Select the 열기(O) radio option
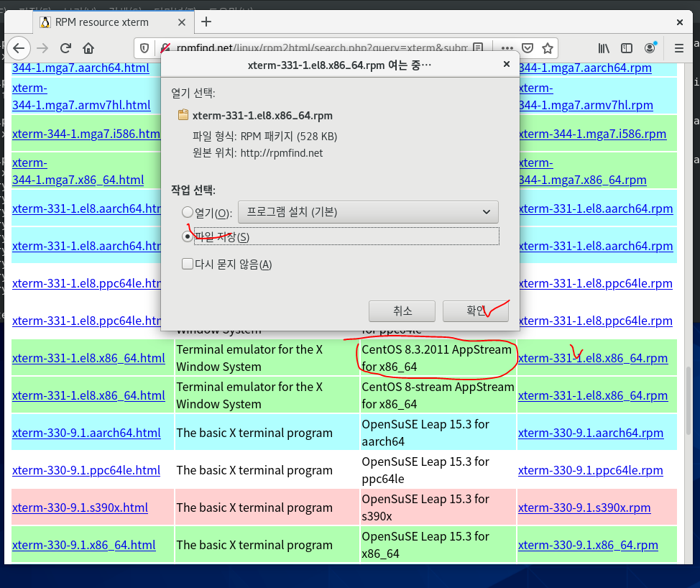The height and width of the screenshot is (588, 700). [x=188, y=212]
